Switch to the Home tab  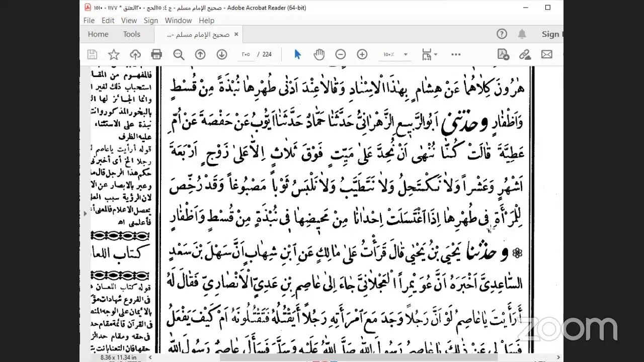point(98,34)
